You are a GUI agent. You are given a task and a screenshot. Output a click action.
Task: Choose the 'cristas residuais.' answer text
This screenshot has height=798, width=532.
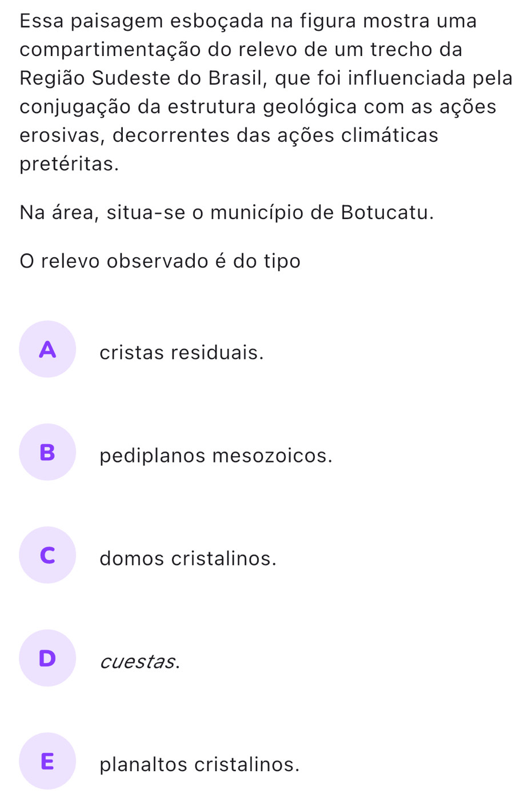pyautogui.click(x=182, y=353)
